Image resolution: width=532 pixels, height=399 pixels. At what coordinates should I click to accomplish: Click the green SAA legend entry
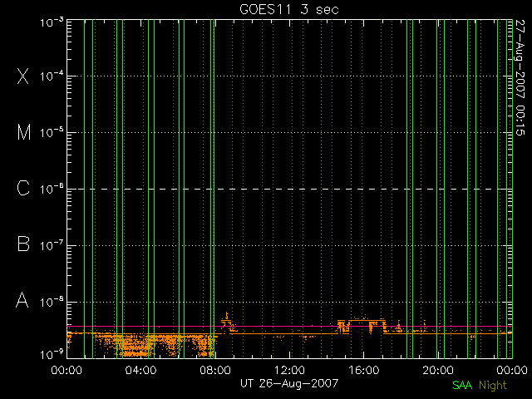(462, 386)
